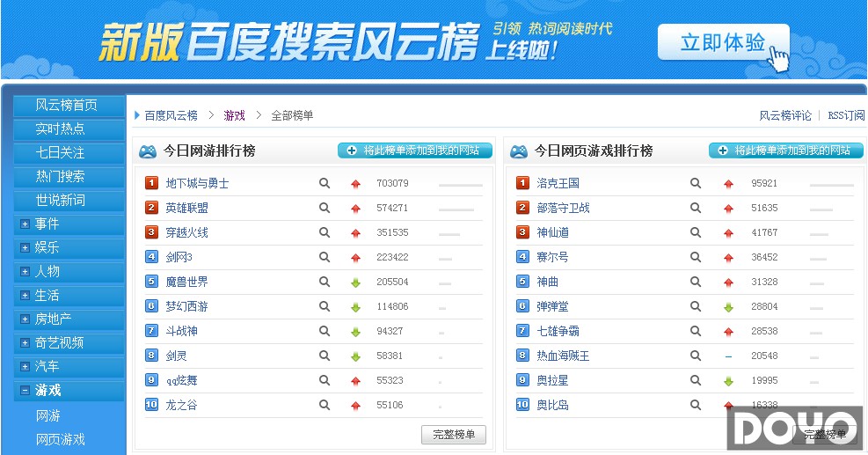Open 英雄联盟 ranking entry
Viewport: 868px width, 455px height.
point(187,208)
